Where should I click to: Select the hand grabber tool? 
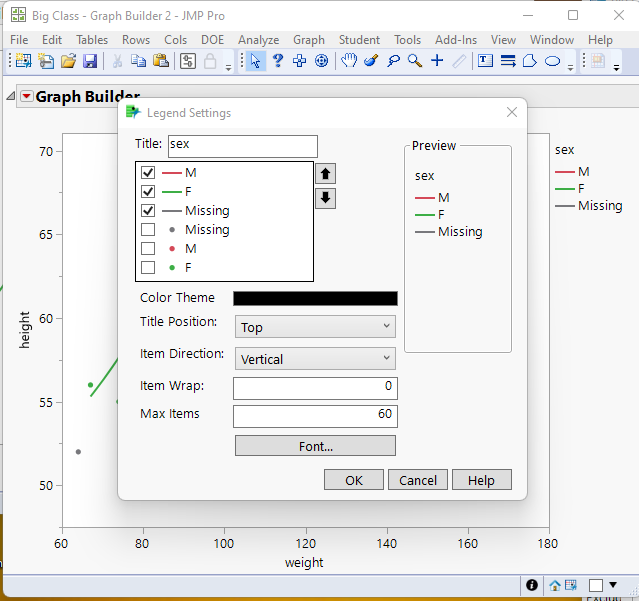click(x=349, y=61)
